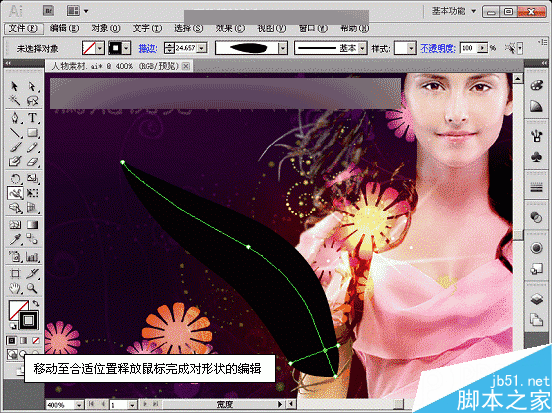Screen dimensions: 552x413
Task: Select the Shape Builder tool
Action: pos(15,208)
